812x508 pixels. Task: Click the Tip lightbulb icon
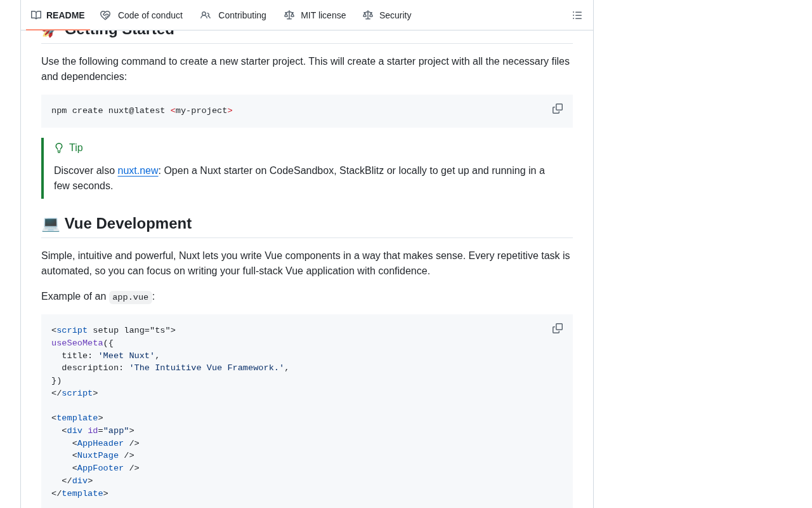click(59, 148)
